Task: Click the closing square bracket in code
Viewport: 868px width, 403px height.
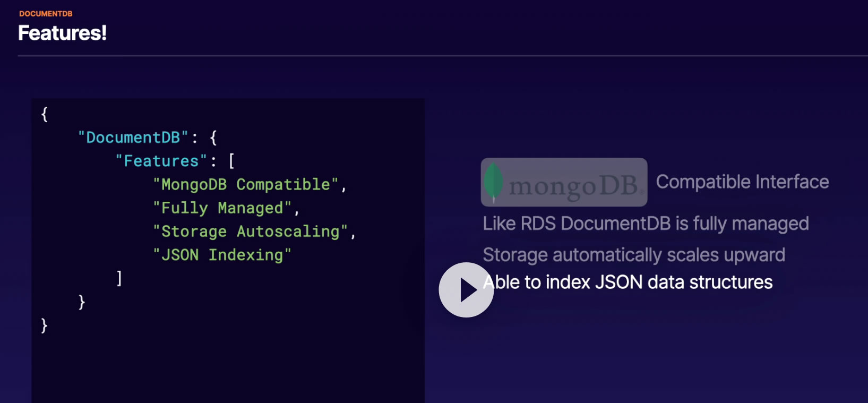Action: tap(119, 278)
